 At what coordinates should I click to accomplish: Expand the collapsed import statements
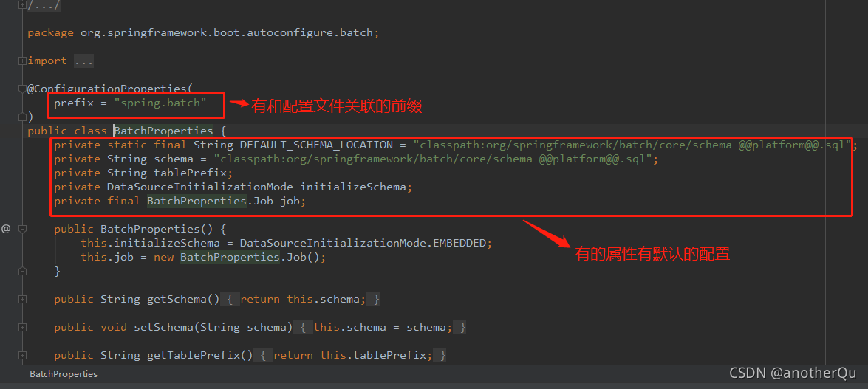tap(22, 61)
